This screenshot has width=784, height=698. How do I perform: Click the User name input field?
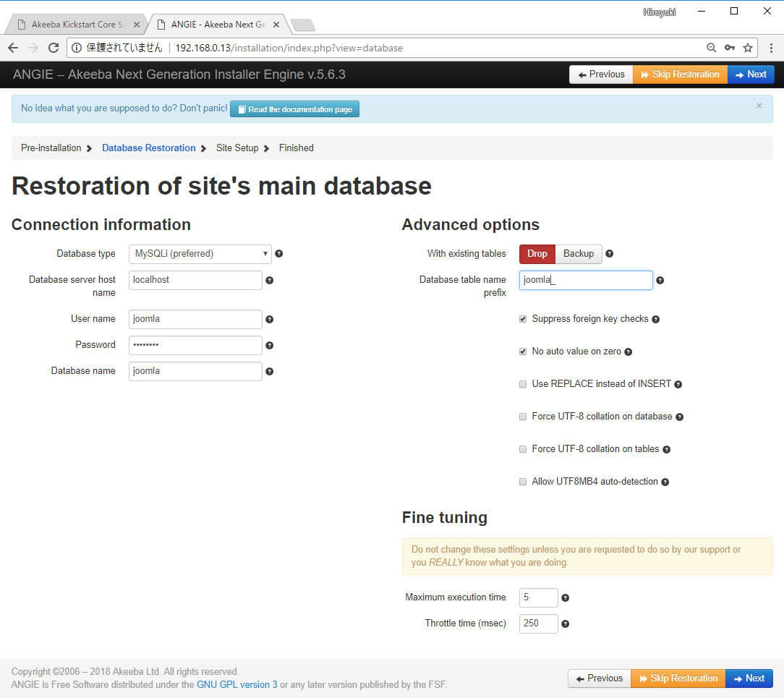click(x=195, y=319)
